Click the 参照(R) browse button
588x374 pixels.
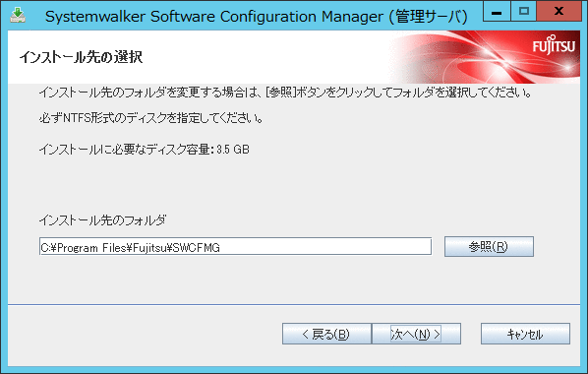[x=489, y=247]
